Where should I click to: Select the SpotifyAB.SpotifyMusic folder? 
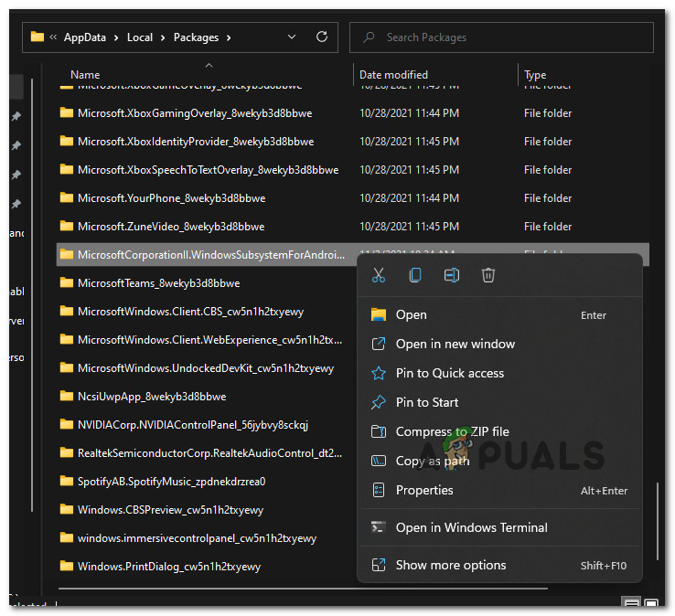(x=171, y=482)
